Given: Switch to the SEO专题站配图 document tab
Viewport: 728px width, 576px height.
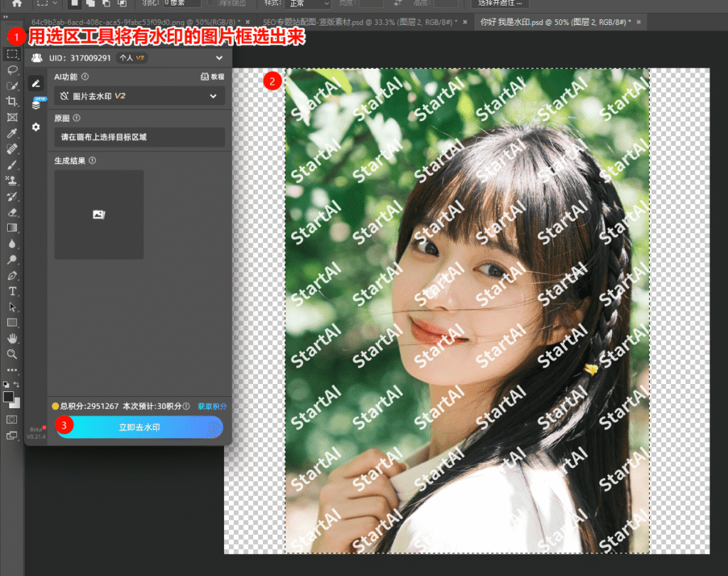Looking at the screenshot, I should point(359,22).
